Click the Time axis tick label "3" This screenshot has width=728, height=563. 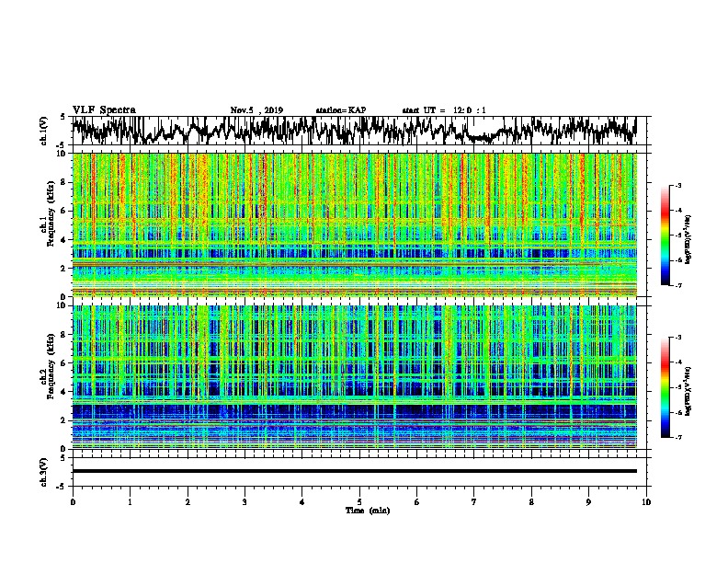[245, 502]
